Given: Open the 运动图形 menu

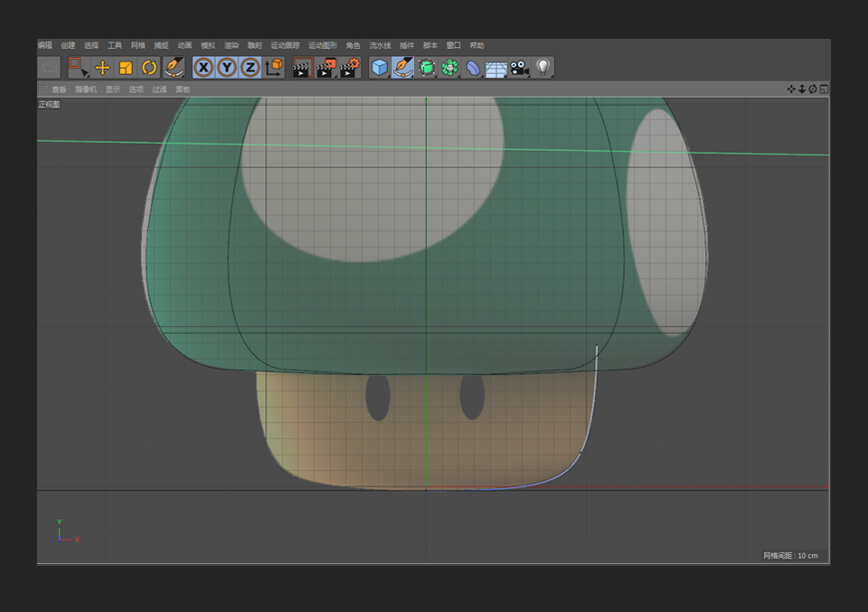Looking at the screenshot, I should (322, 45).
